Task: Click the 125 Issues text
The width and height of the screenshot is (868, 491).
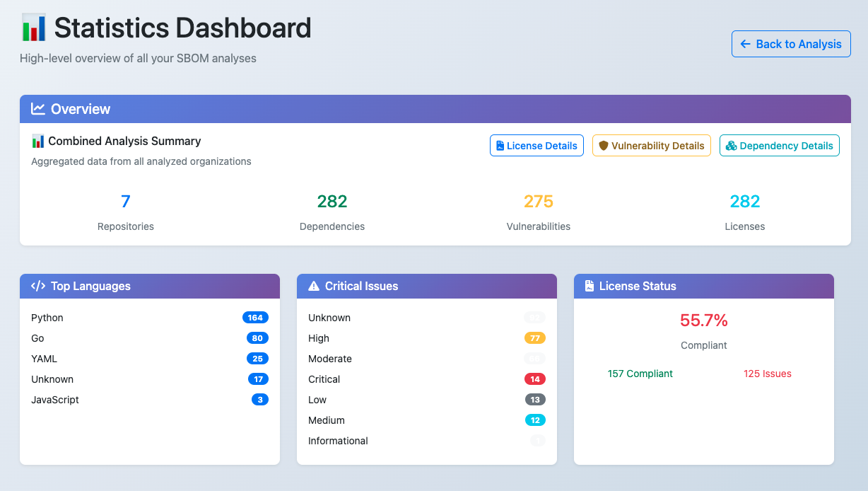Action: [x=767, y=374]
